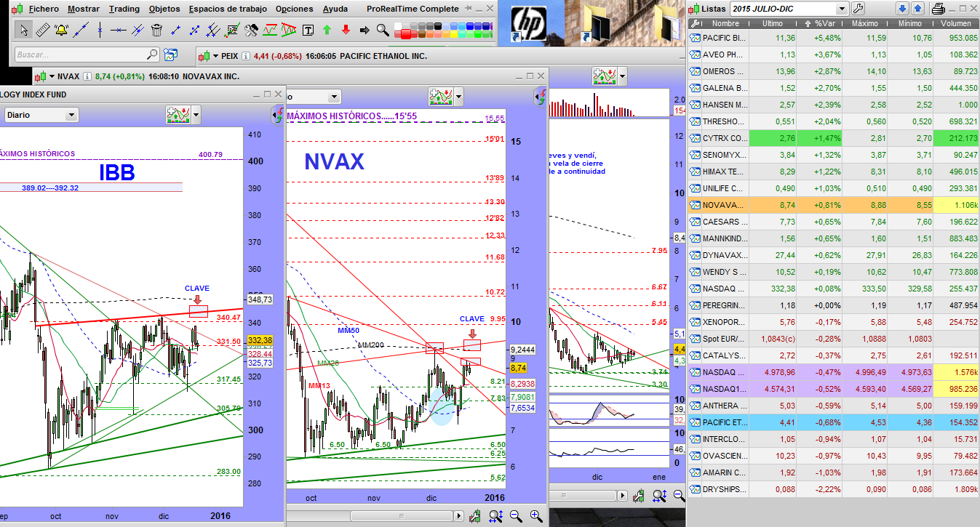The image size is (980, 527).
Task: Select the DYNAVAX row in the list
Action: 833,255
